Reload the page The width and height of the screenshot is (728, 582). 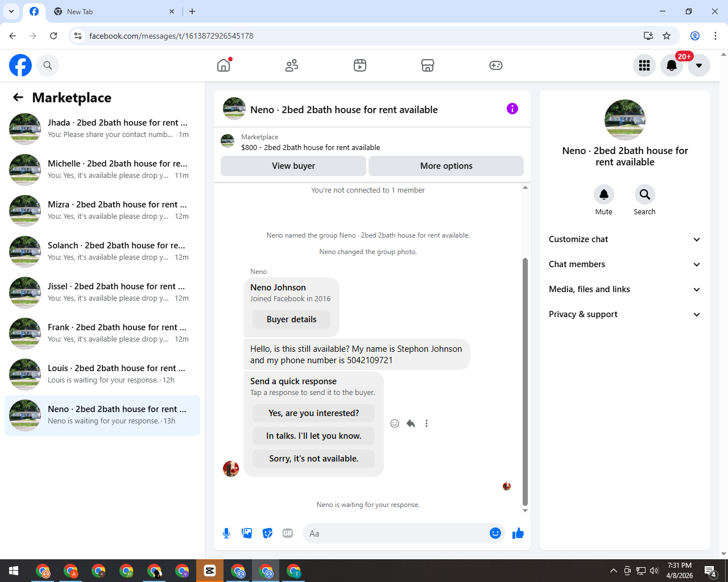point(53,36)
